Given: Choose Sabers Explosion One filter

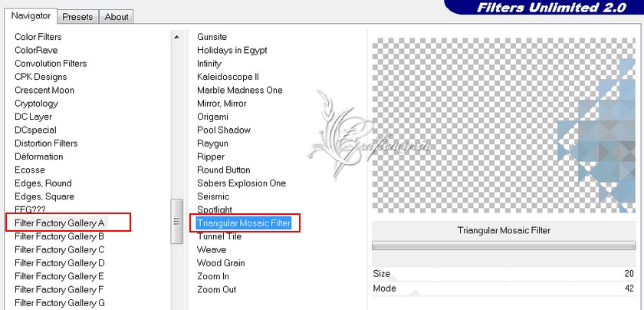Looking at the screenshot, I should tap(242, 183).
